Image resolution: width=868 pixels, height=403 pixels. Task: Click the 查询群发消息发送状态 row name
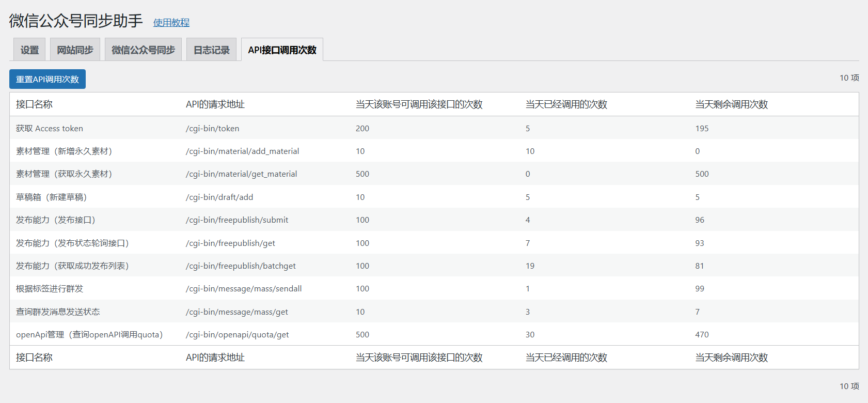click(x=58, y=312)
